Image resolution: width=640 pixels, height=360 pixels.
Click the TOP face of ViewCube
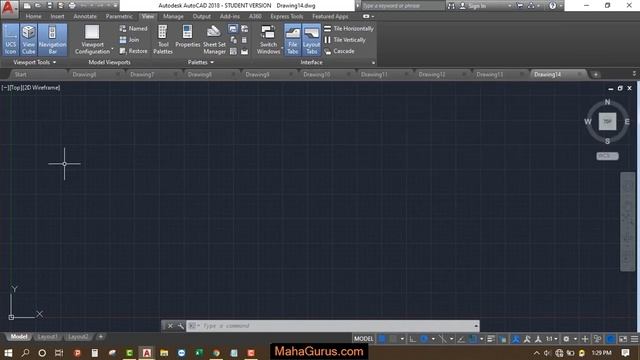click(x=607, y=122)
